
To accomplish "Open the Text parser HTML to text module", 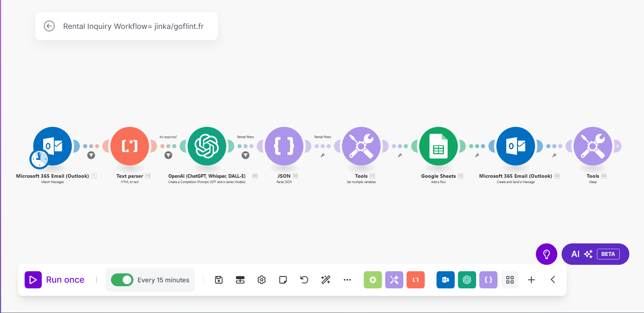I will [x=130, y=146].
